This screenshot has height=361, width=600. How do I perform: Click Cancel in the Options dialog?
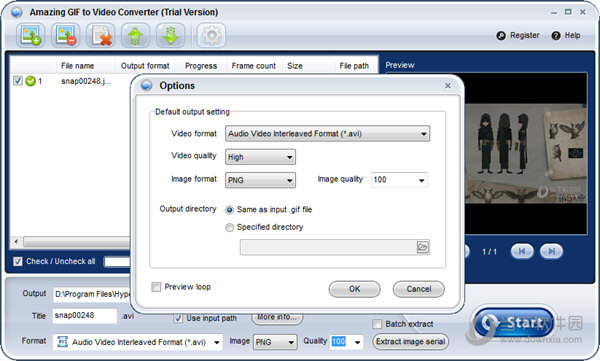pos(419,289)
